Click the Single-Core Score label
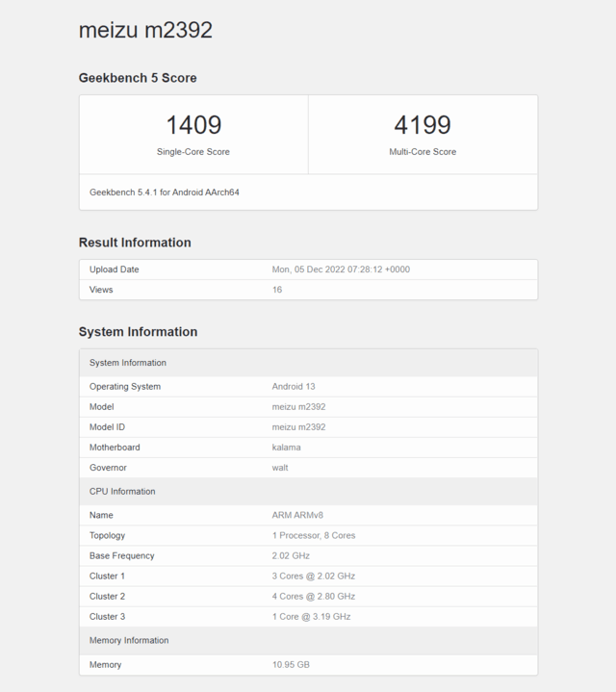The image size is (616, 692). coord(193,152)
